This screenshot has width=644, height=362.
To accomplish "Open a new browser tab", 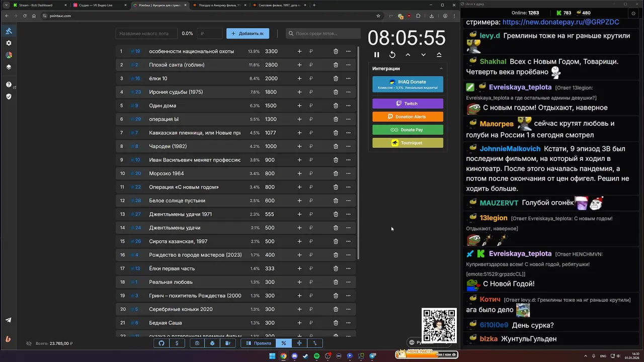I will point(314,5).
